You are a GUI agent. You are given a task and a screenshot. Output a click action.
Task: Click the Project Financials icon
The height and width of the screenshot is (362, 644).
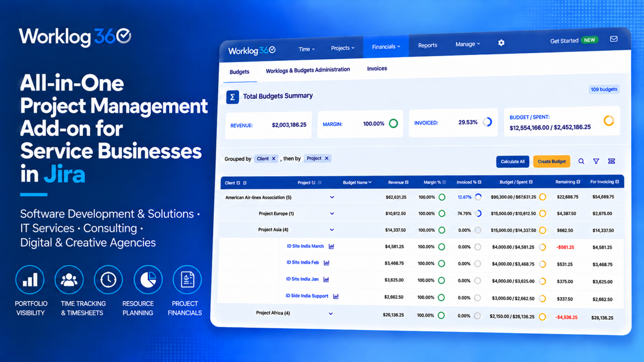[x=187, y=279]
